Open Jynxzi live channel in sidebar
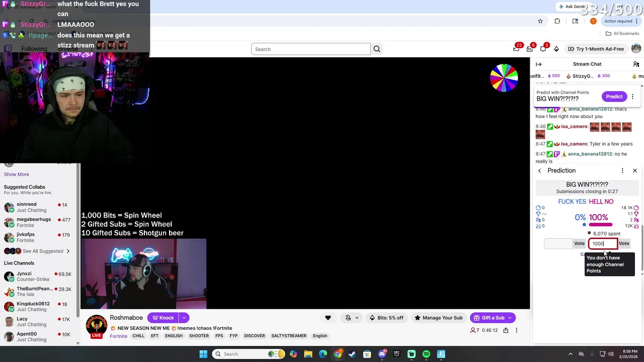Screen dimensions: 644x362 tap(38, 277)
